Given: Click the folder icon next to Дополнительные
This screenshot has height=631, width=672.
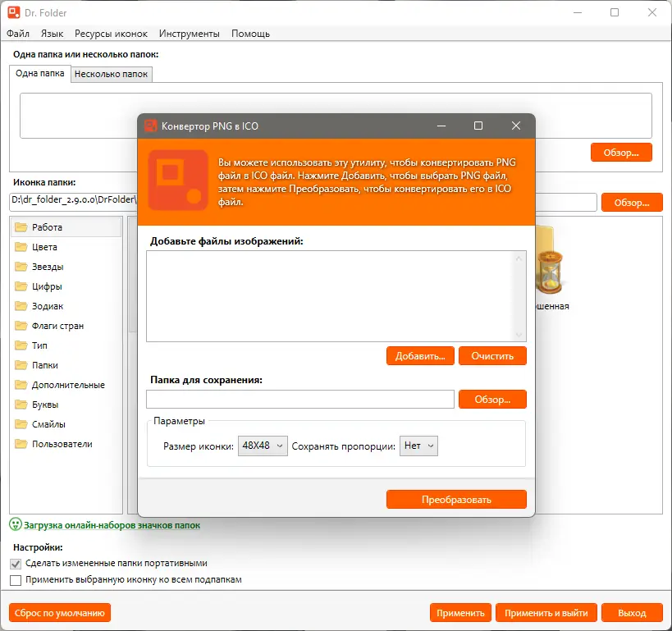Looking at the screenshot, I should tap(21, 385).
